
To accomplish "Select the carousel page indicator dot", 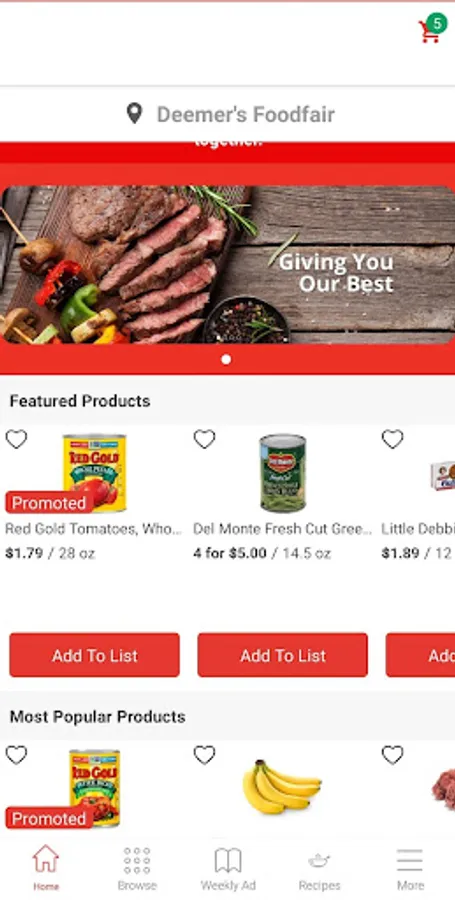I will pyautogui.click(x=226, y=359).
